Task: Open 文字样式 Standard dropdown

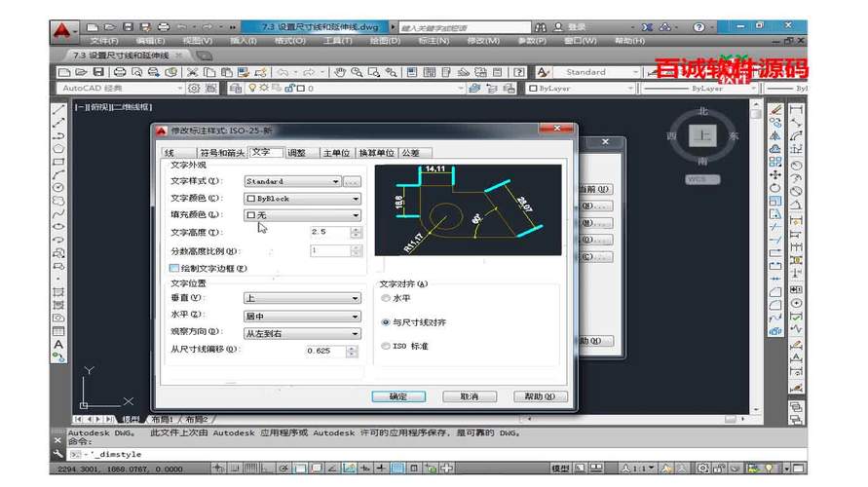Action: pyautogui.click(x=292, y=181)
